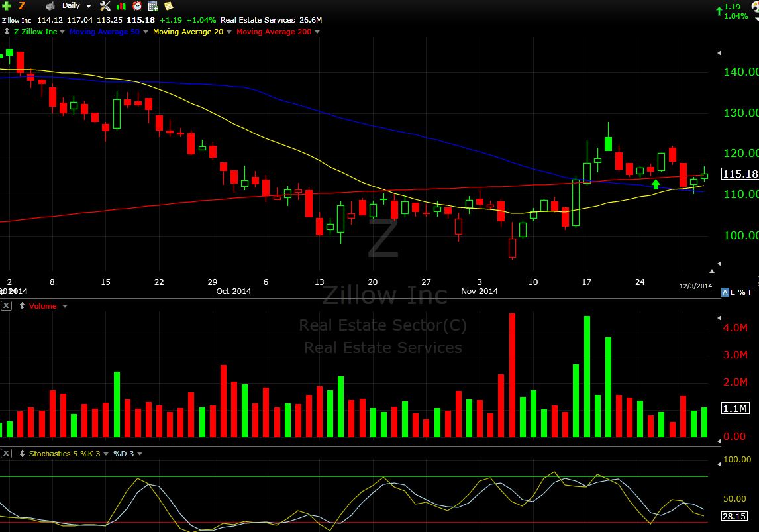Click the triangle at the top of the price scale
The width and height of the screenshot is (759, 532).
719,53
